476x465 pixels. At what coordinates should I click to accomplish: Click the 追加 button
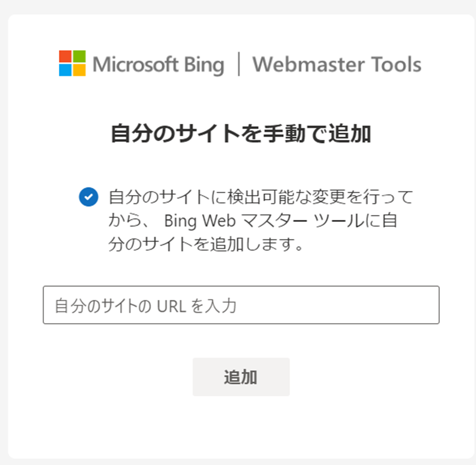(241, 377)
